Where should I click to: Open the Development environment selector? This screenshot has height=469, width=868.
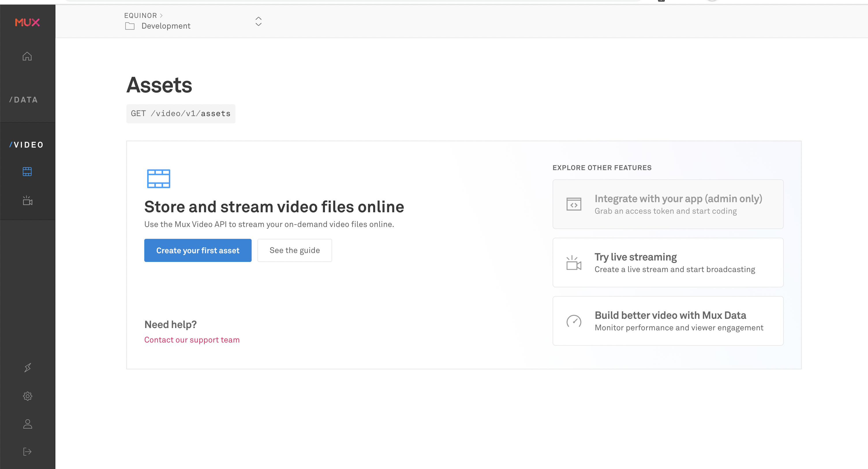pyautogui.click(x=166, y=26)
